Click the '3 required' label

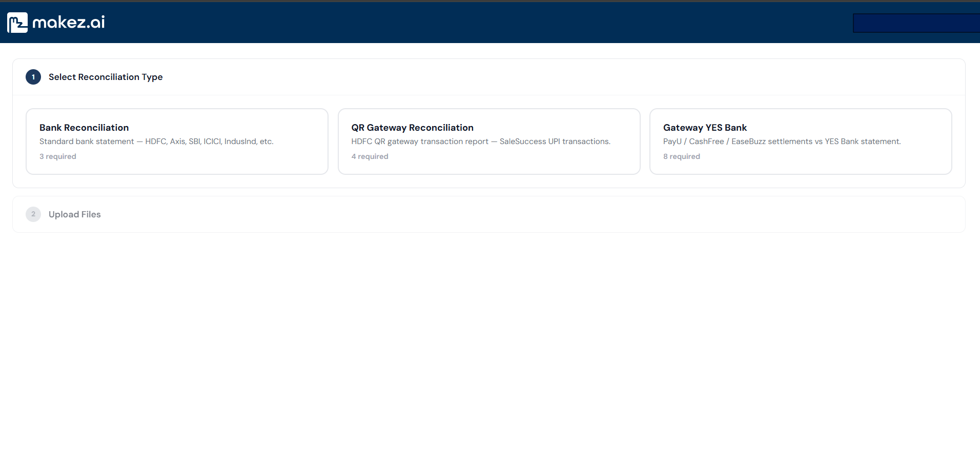coord(58,156)
